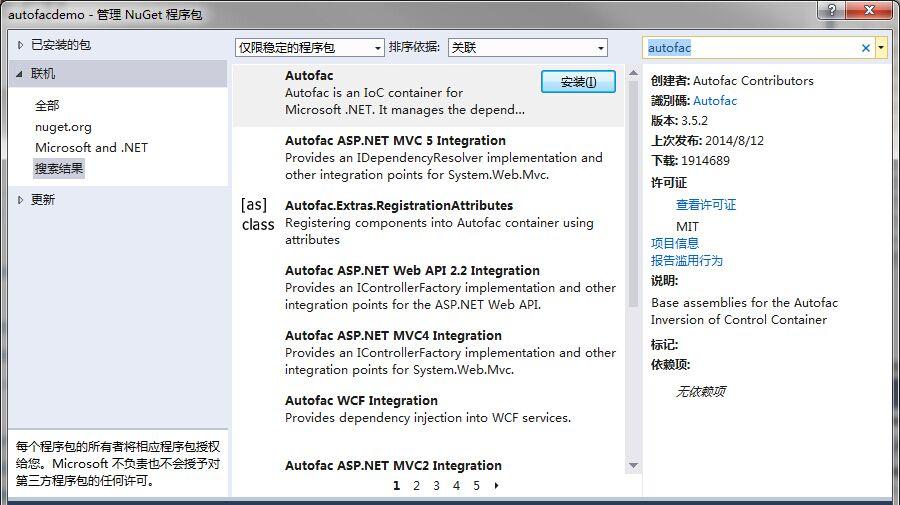The image size is (900, 505).
Task: Open the 排序依据 关联 dropdown
Action: 527,48
